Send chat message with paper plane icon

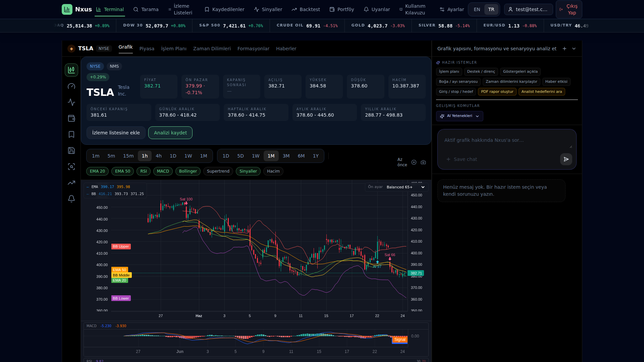[x=566, y=159]
